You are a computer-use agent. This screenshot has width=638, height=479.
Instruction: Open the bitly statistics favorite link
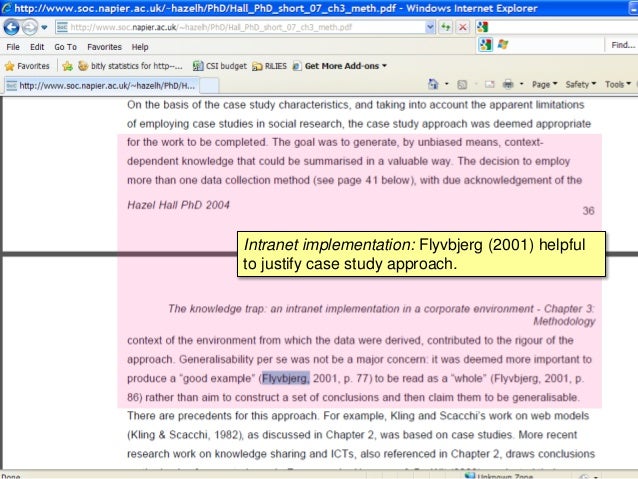[x=130, y=66]
